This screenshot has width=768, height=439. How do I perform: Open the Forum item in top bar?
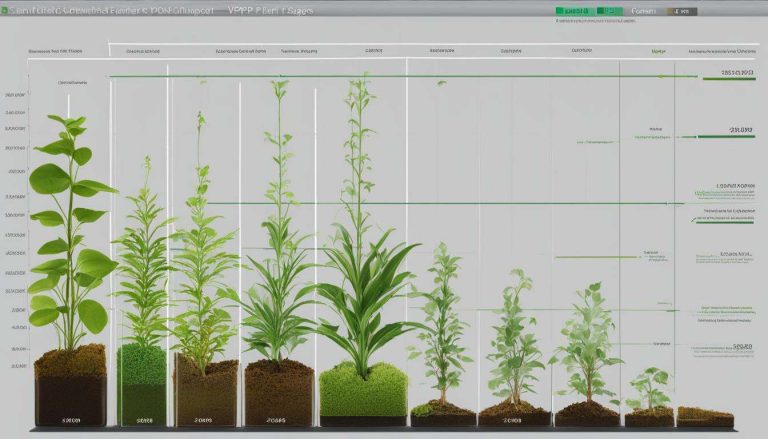click(x=643, y=11)
